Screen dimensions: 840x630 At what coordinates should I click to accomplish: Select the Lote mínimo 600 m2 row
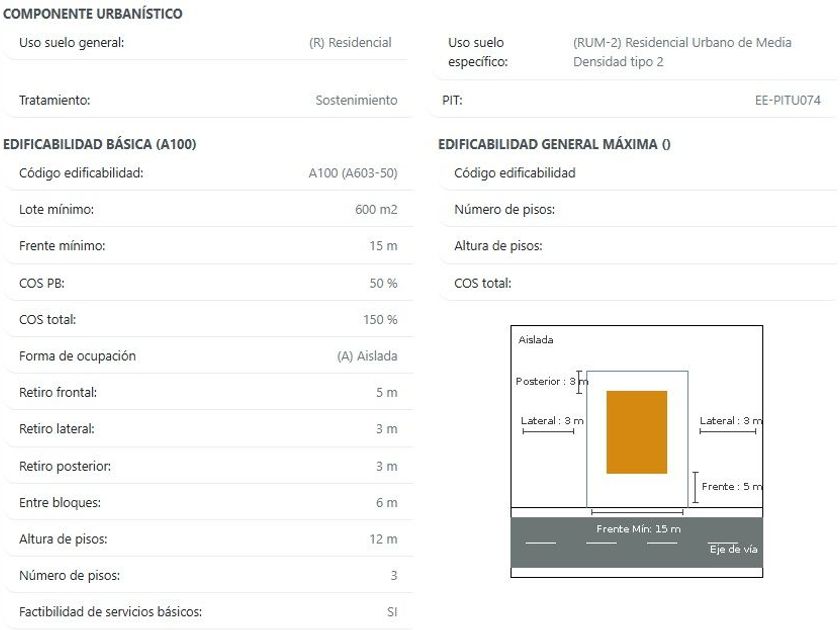(208, 209)
